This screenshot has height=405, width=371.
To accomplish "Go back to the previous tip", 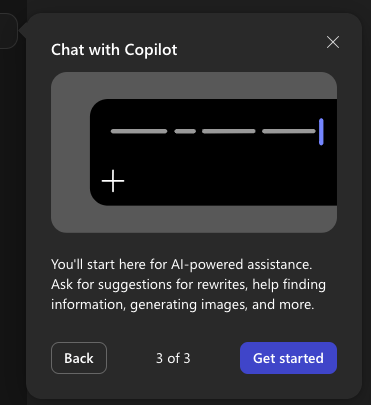I will click(79, 358).
